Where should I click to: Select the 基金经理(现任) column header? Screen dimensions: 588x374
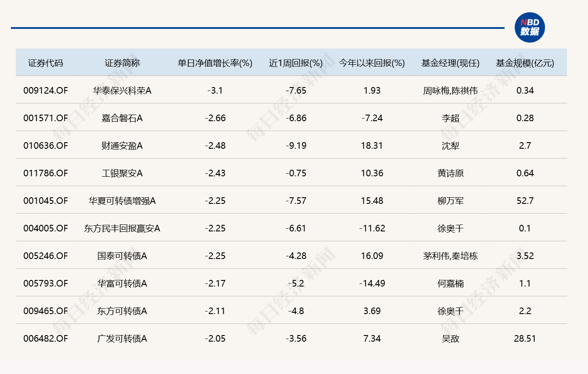tap(450, 63)
